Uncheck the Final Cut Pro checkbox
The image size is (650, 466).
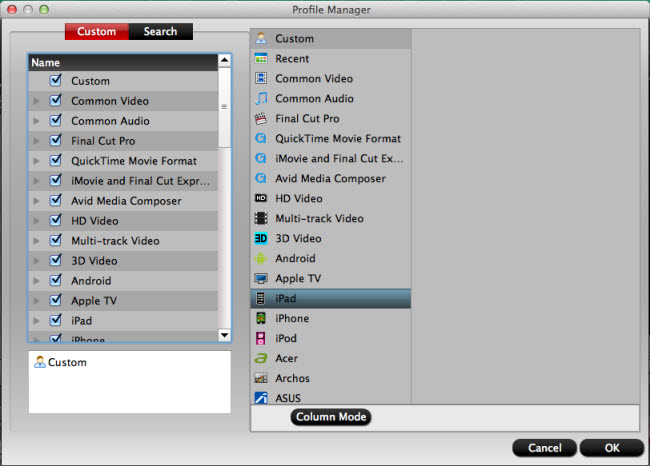click(56, 140)
